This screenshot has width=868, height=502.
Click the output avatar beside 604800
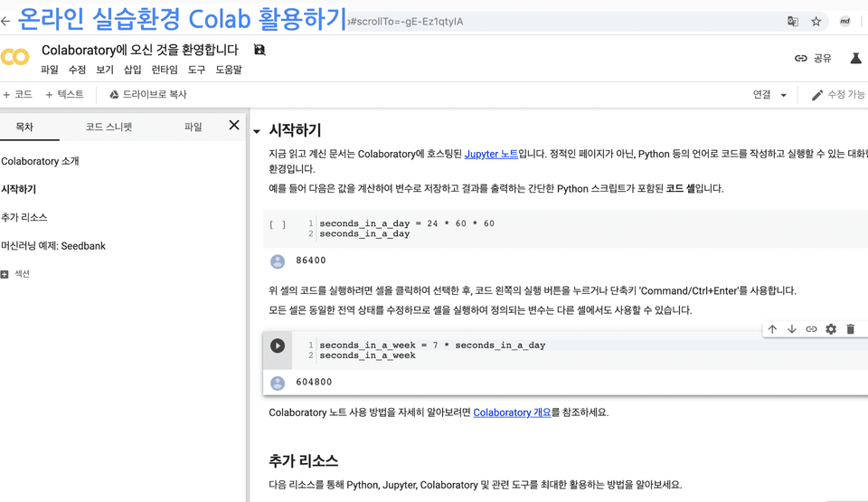point(278,383)
